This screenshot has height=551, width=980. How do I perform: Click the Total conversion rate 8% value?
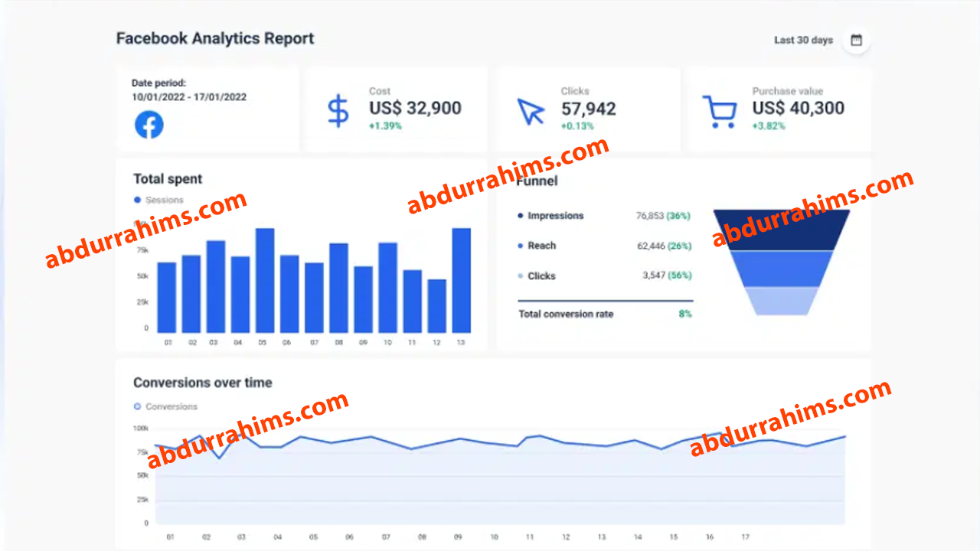684,314
